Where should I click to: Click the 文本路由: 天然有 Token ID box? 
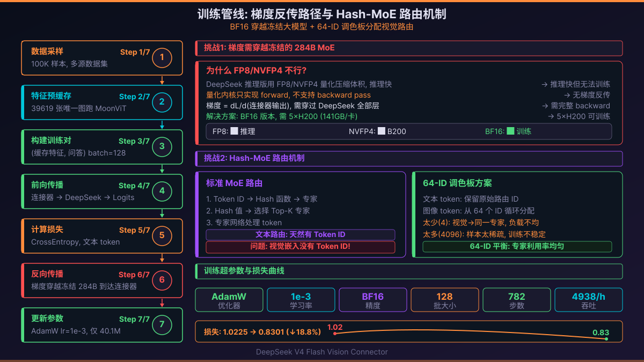(x=301, y=235)
